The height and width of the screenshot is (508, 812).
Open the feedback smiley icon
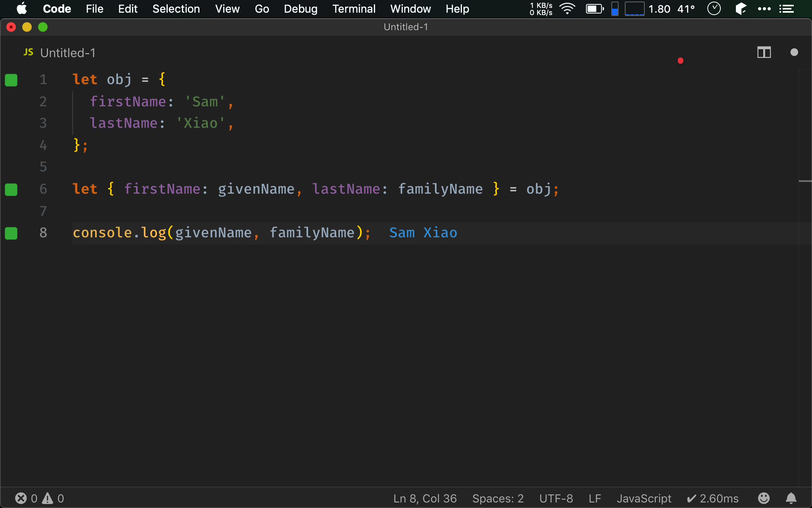pos(764,498)
